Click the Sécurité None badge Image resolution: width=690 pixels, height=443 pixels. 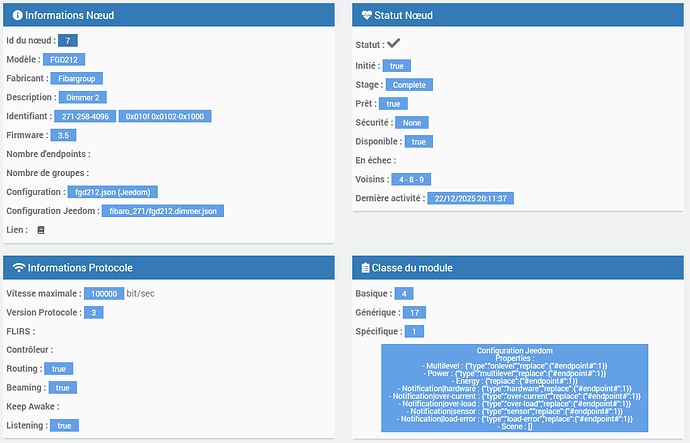(411, 123)
